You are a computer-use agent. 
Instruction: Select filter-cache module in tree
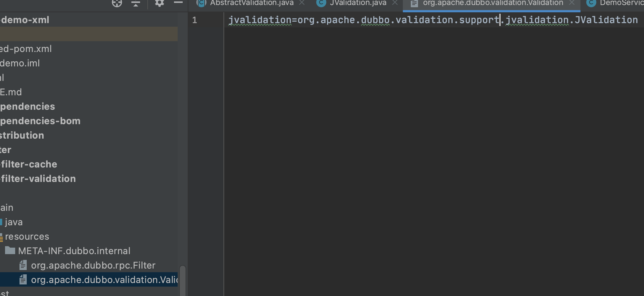pos(29,164)
